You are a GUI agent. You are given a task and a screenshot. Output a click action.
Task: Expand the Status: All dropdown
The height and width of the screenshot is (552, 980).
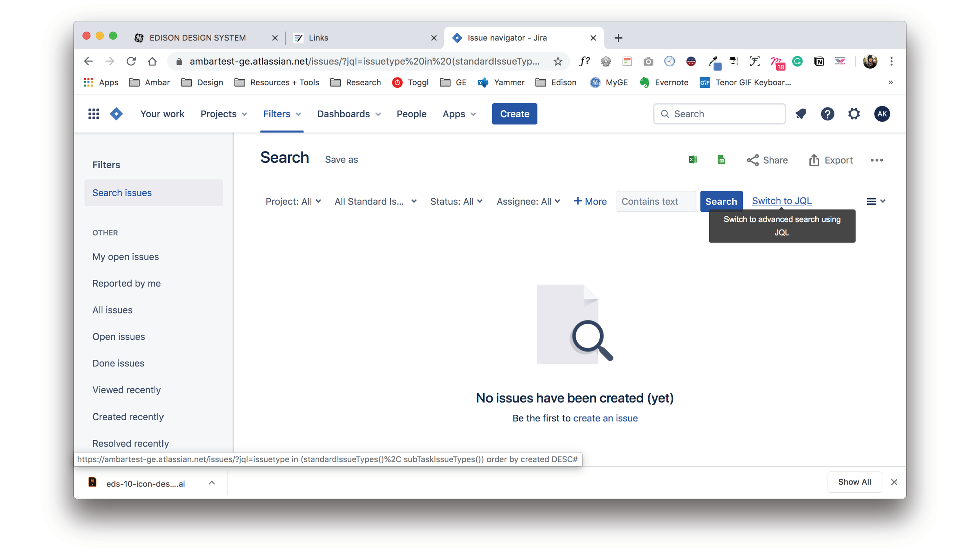tap(456, 201)
